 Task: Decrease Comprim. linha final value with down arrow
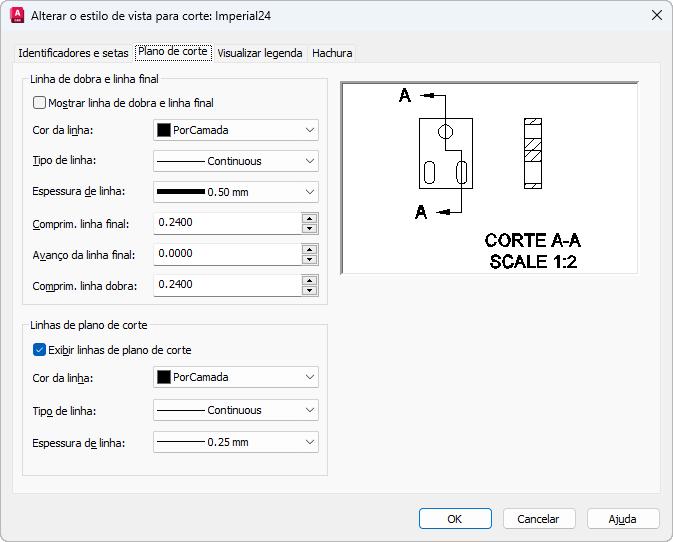click(310, 229)
